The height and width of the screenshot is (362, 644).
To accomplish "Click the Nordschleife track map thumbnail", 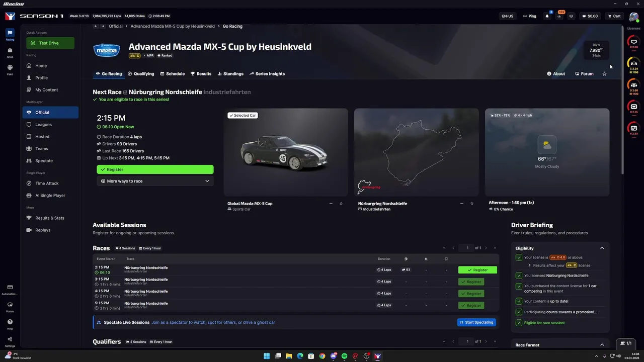I will 417,152.
